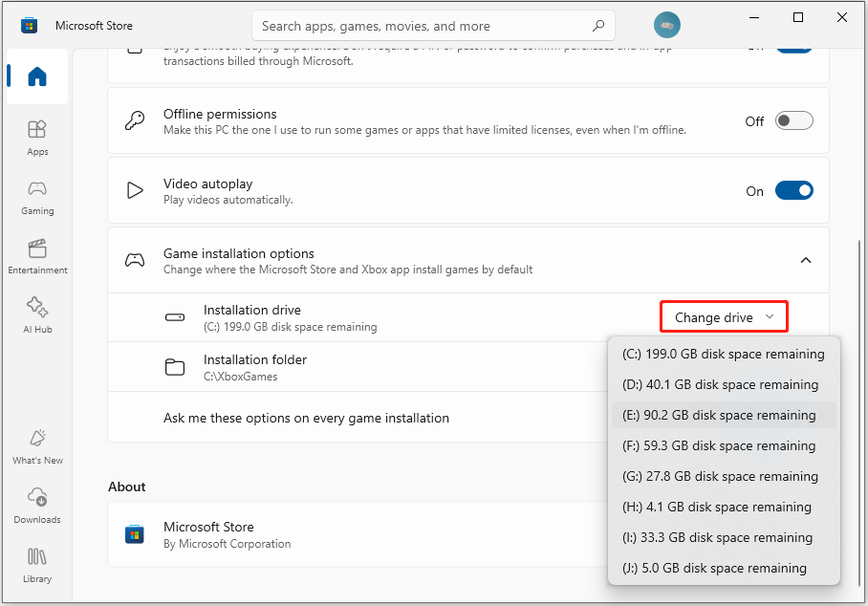Collapse Game installation options section
Image resolution: width=868 pixels, height=606 pixels.
pyautogui.click(x=806, y=260)
